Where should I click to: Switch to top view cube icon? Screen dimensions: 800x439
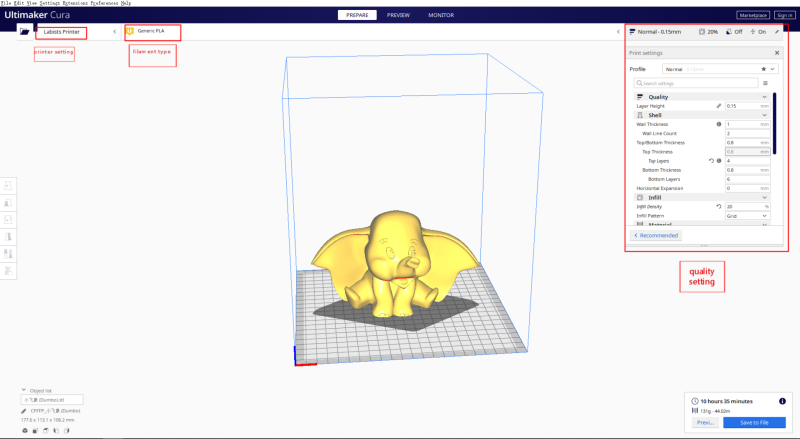point(46,431)
